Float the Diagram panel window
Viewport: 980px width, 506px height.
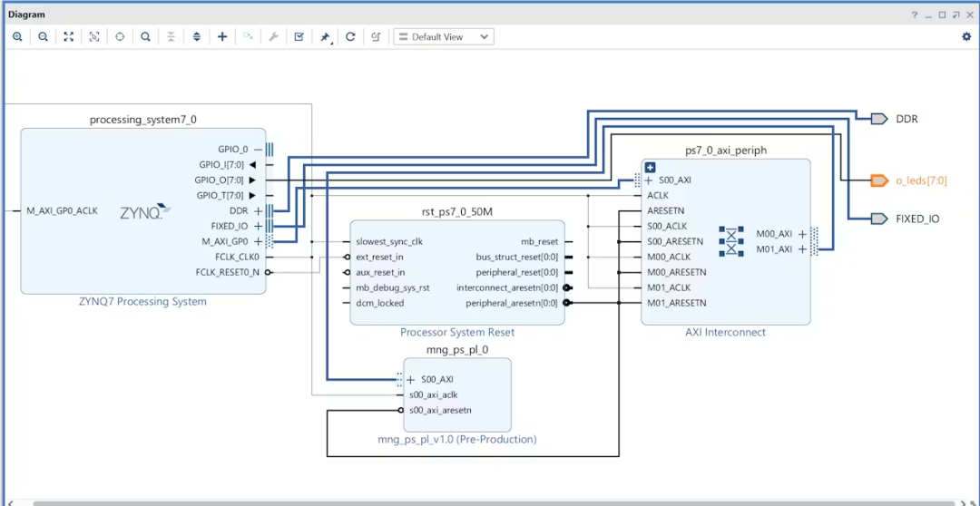click(x=955, y=15)
